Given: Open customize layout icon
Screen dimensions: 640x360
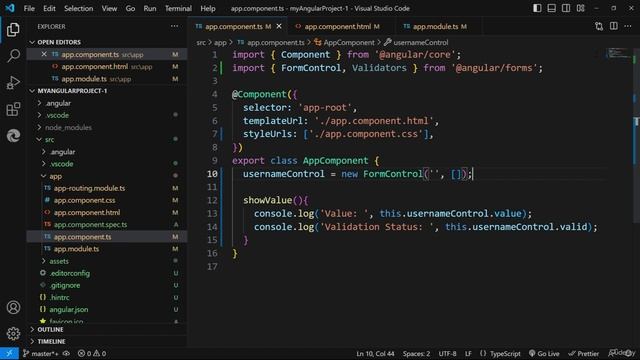Looking at the screenshot, I should point(580,8).
